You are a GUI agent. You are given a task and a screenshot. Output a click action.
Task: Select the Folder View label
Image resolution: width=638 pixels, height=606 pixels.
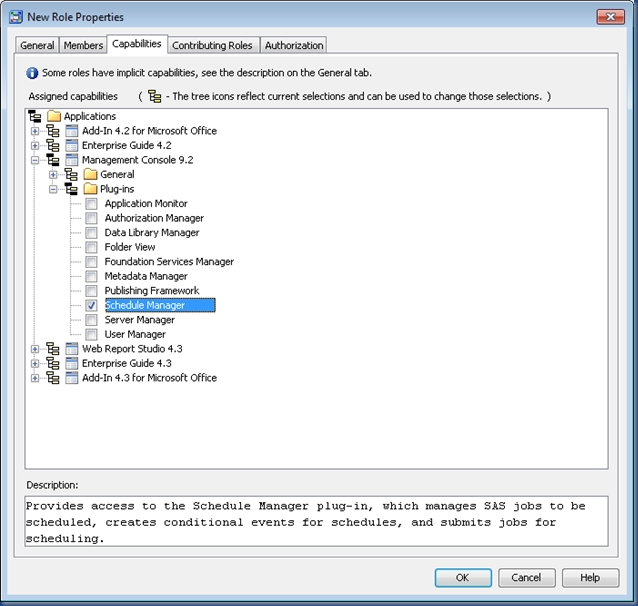[x=130, y=247]
